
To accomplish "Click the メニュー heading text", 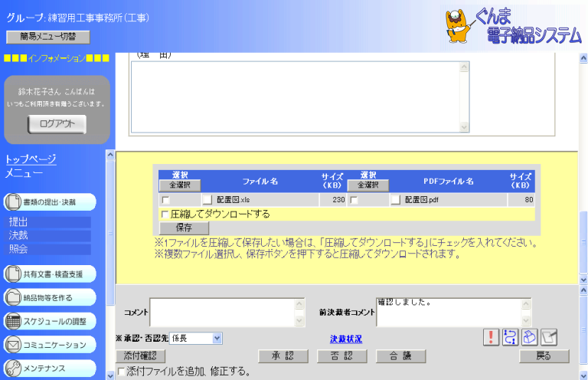I will pos(24,174).
